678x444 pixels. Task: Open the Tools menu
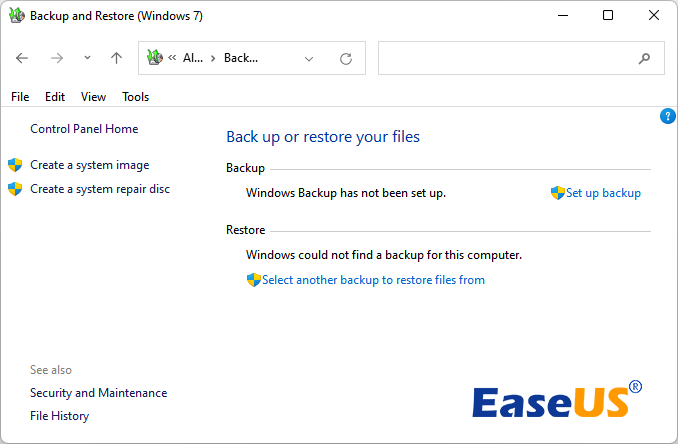135,97
